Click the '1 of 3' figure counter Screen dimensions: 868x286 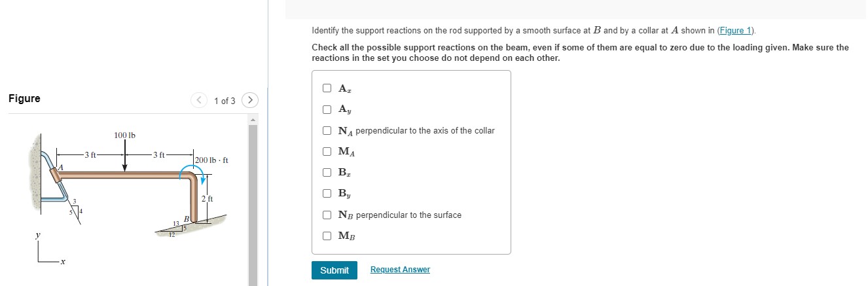click(225, 101)
